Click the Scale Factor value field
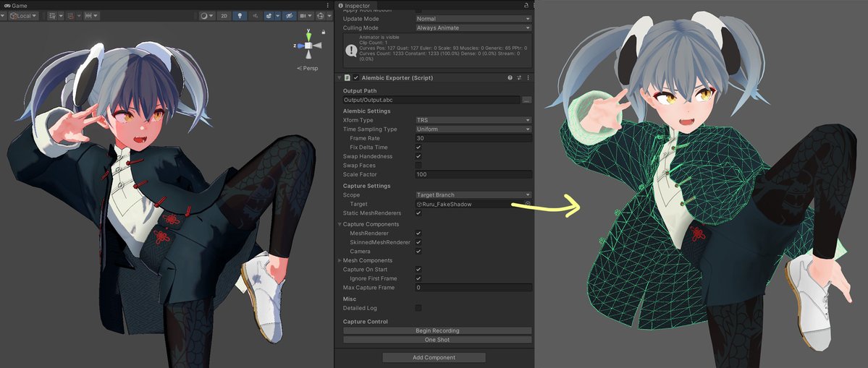Screen dimensions: 868x368 [x=473, y=175]
